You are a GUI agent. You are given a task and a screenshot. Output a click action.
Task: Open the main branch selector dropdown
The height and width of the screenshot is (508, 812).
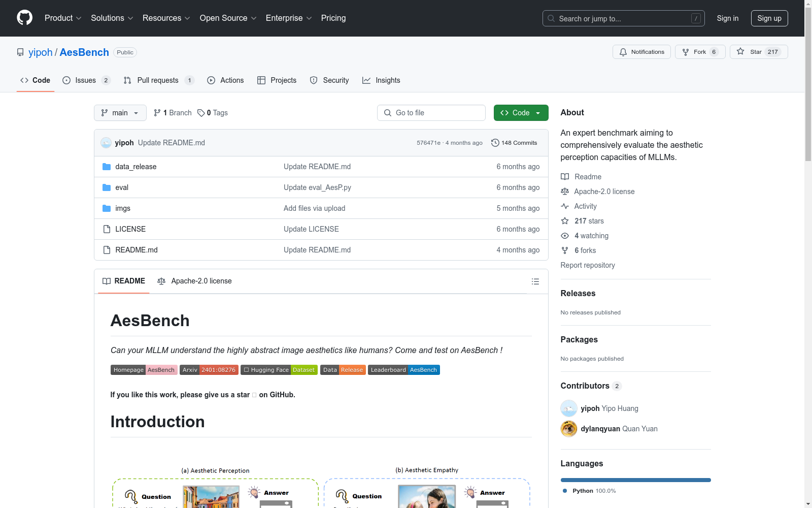120,113
